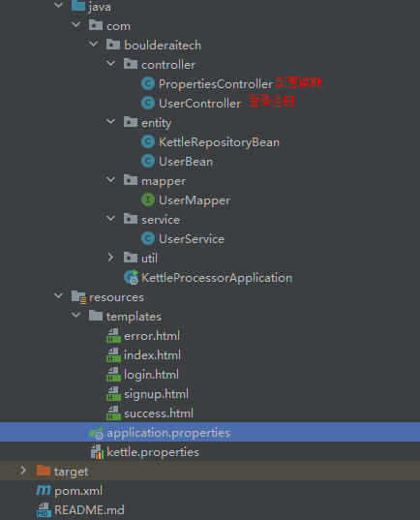Click the orange target folder icon
Image resolution: width=420 pixels, height=520 pixels.
click(x=44, y=471)
